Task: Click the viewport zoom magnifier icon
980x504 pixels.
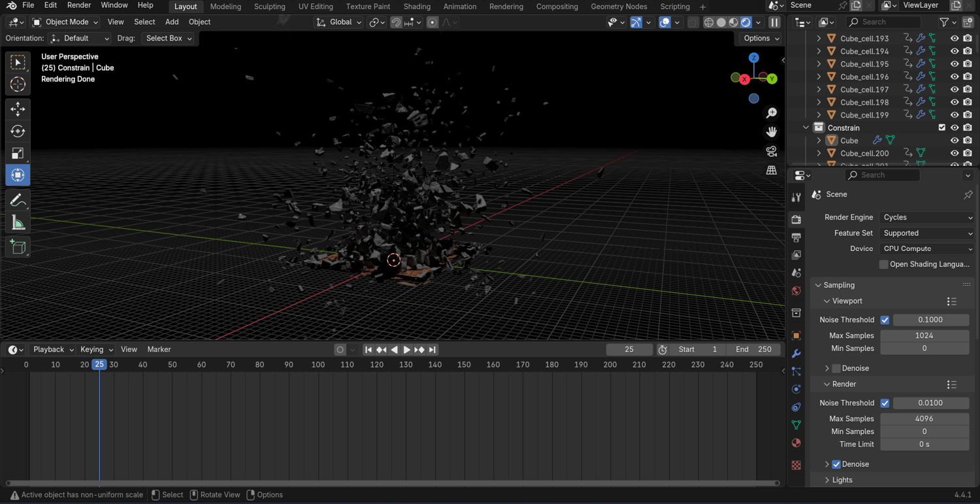Action: [x=772, y=113]
